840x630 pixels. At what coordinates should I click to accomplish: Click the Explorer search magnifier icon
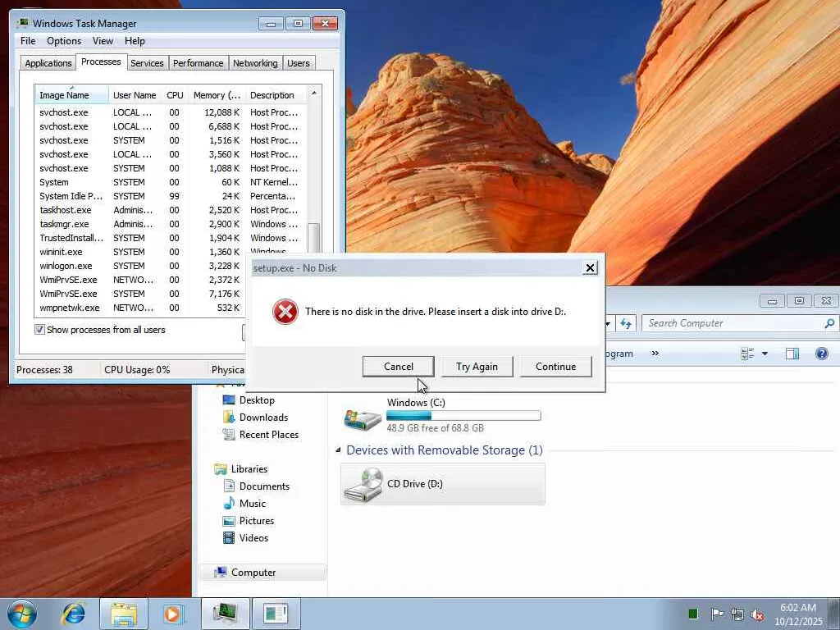829,323
